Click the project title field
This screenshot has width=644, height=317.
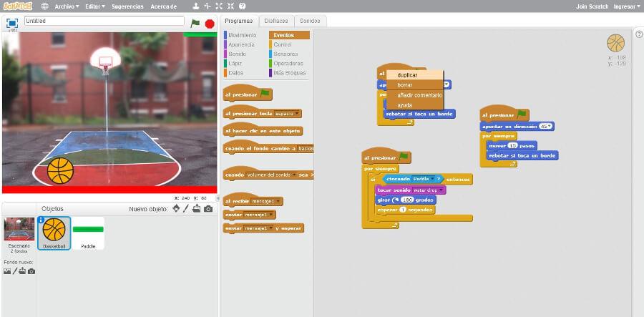104,21
